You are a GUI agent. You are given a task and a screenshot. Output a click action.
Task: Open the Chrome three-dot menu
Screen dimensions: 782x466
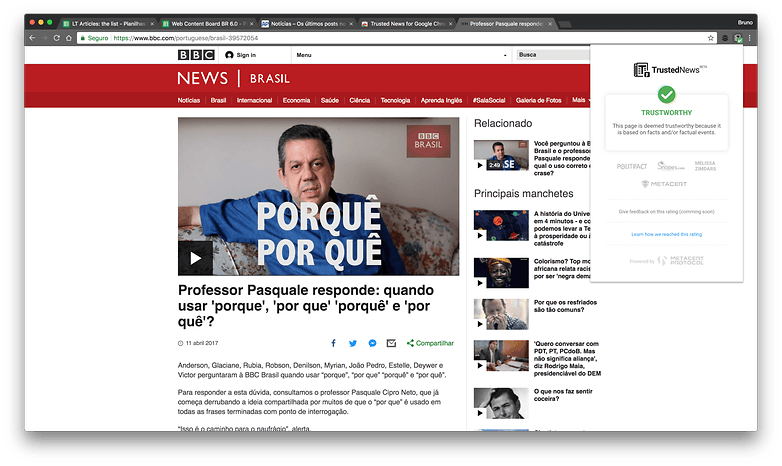point(749,38)
